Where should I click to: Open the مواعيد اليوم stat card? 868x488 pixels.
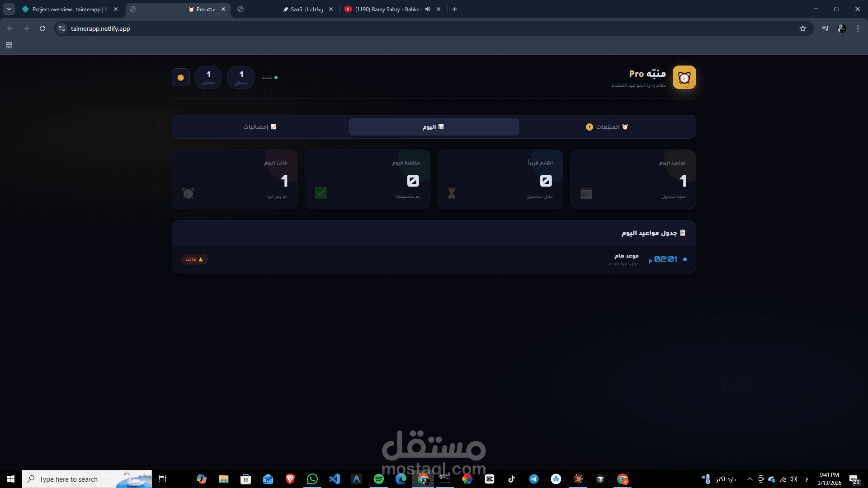click(x=633, y=179)
